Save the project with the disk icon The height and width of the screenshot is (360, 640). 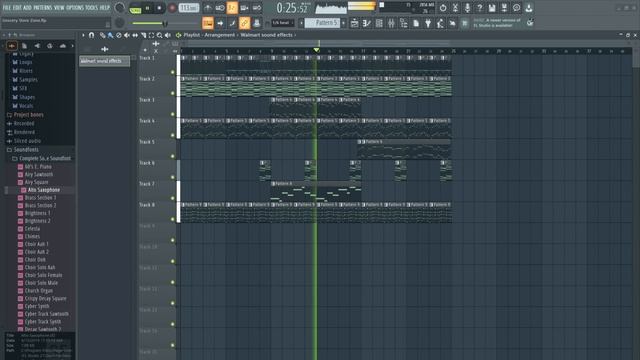pos(492,8)
